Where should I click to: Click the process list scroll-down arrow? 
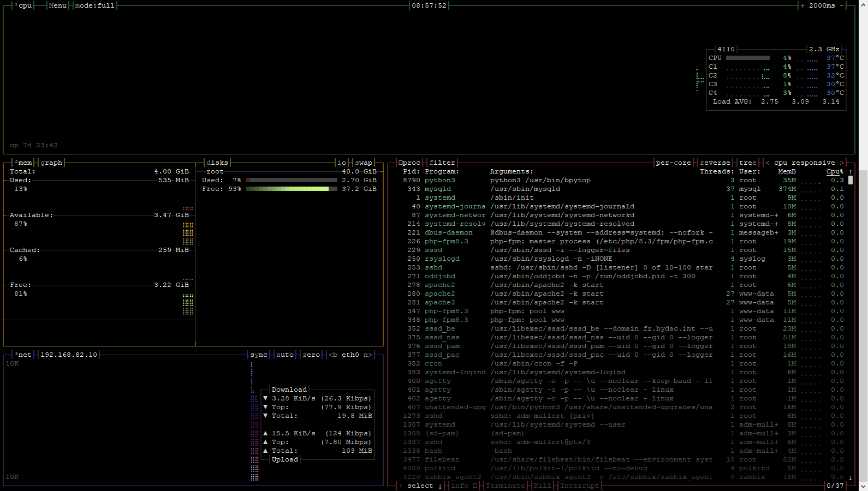click(851, 477)
